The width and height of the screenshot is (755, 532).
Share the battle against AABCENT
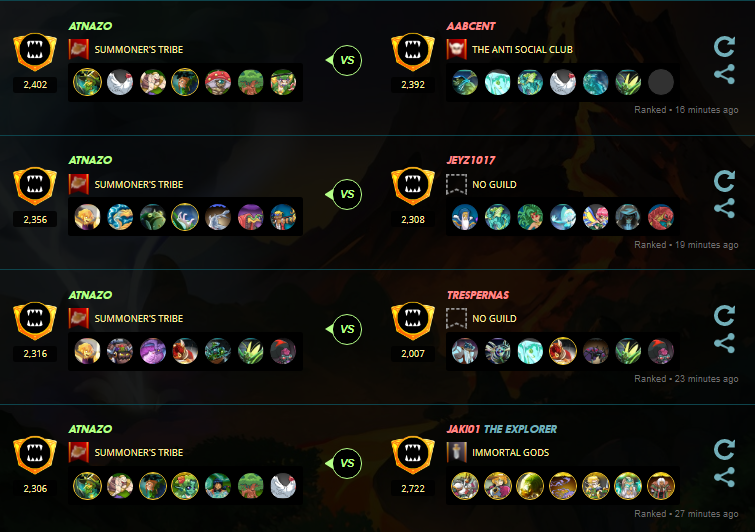(x=724, y=74)
